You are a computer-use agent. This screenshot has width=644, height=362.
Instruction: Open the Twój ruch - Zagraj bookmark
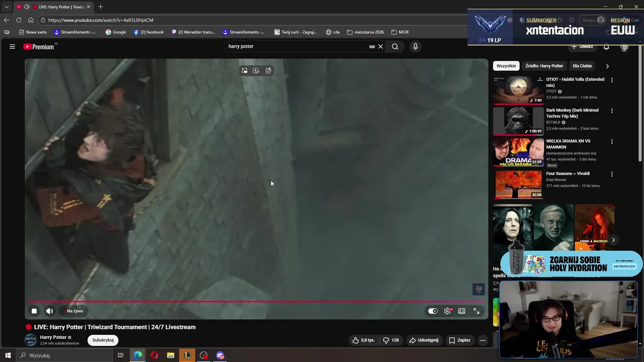coord(295,32)
